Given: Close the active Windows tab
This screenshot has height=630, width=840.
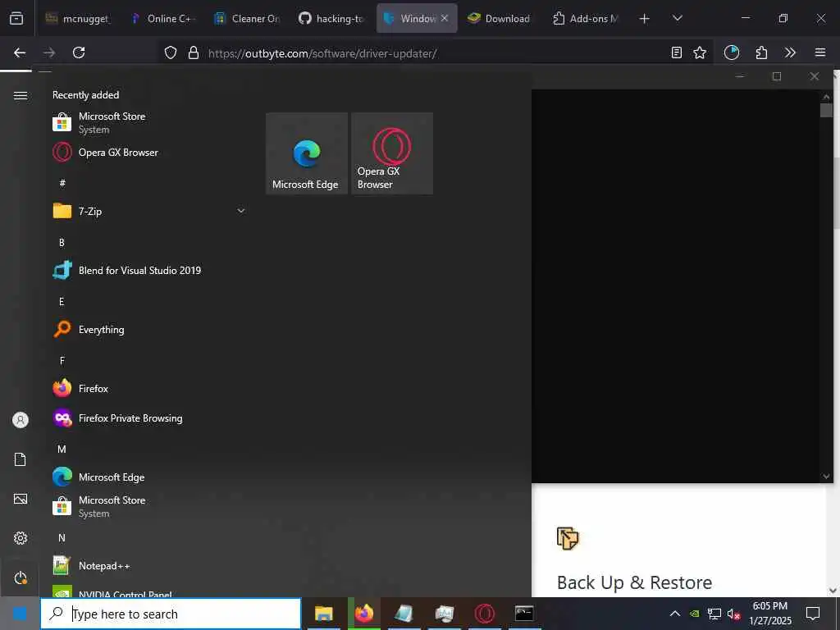Looking at the screenshot, I should click(x=445, y=18).
